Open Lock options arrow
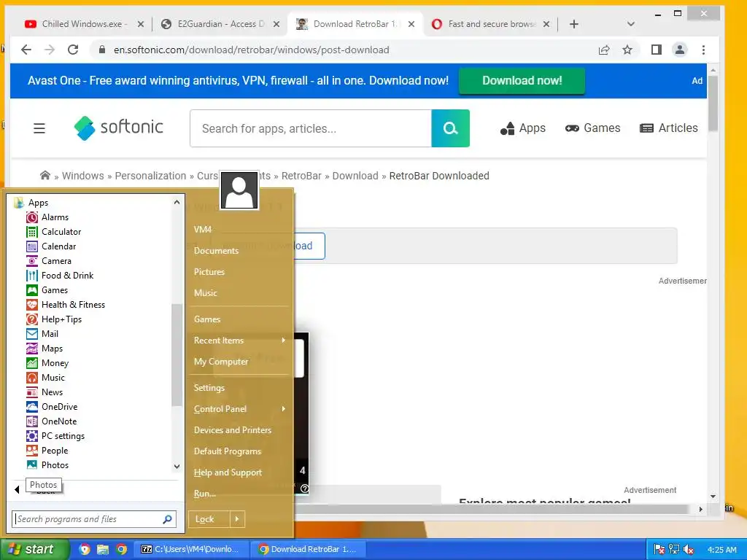This screenshot has width=747, height=560. (237, 519)
